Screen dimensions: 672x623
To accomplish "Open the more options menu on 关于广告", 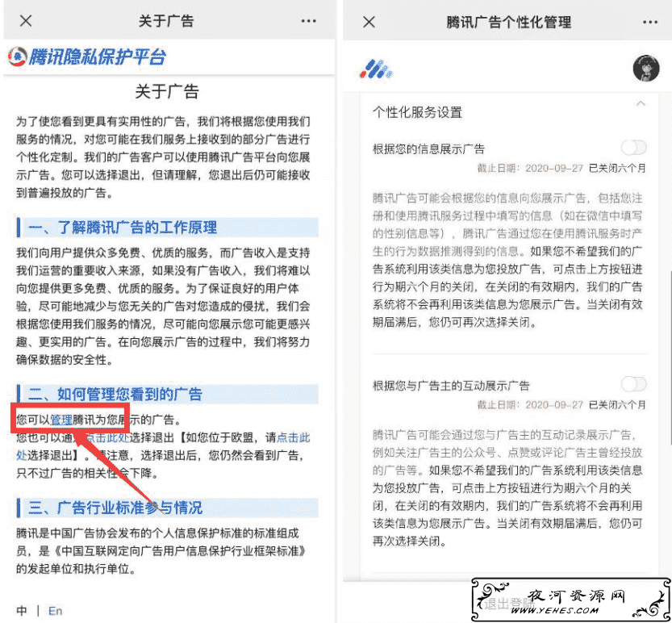I will tap(308, 21).
